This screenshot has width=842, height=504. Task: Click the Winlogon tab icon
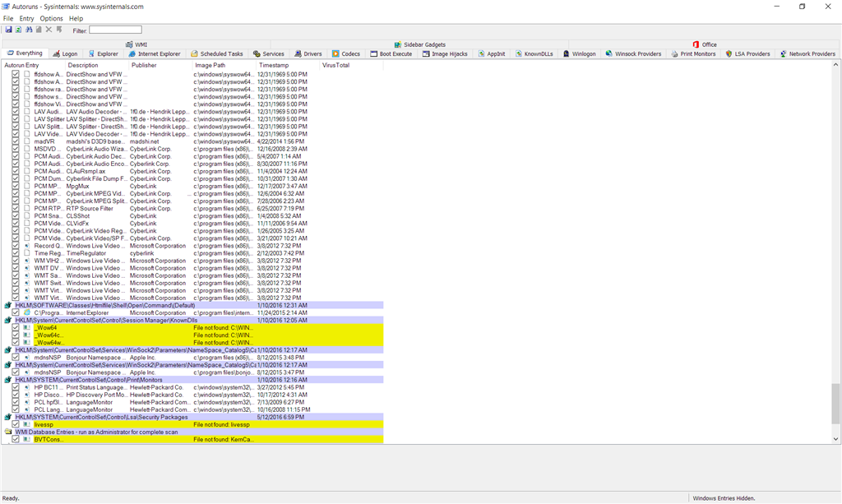point(566,53)
